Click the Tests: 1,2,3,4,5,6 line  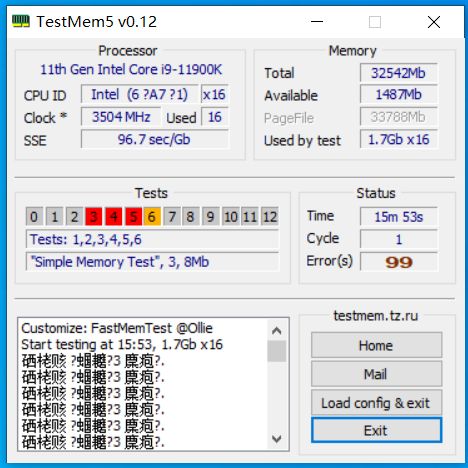152,239
